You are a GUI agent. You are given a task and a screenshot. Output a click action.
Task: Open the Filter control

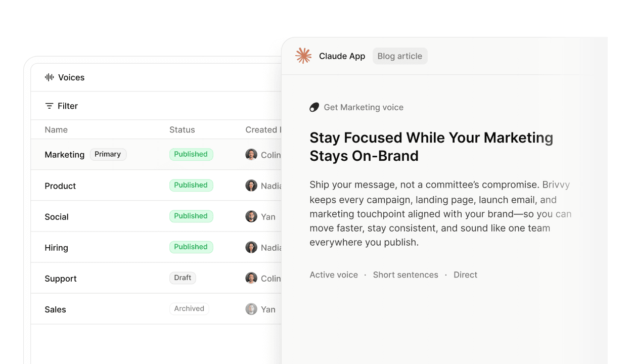61,106
